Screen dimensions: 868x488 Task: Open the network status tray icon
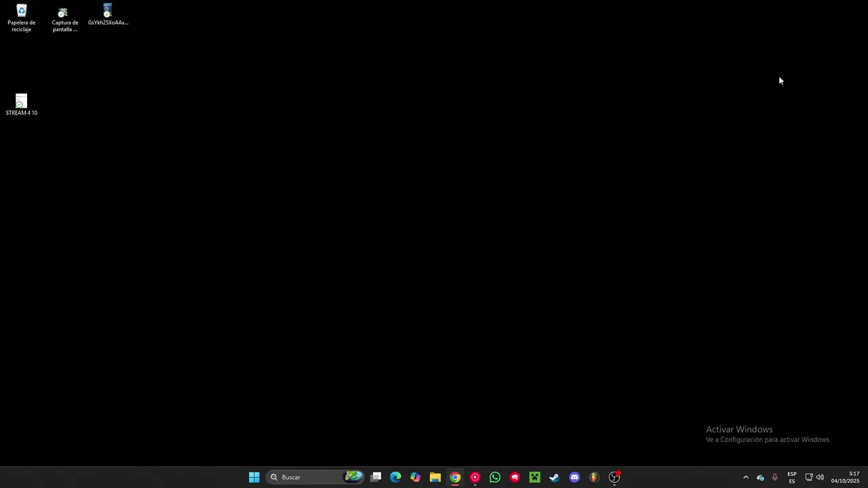pyautogui.click(x=809, y=477)
